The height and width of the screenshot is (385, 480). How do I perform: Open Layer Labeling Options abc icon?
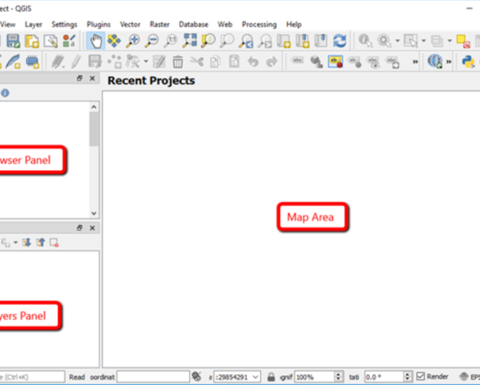tap(297, 61)
